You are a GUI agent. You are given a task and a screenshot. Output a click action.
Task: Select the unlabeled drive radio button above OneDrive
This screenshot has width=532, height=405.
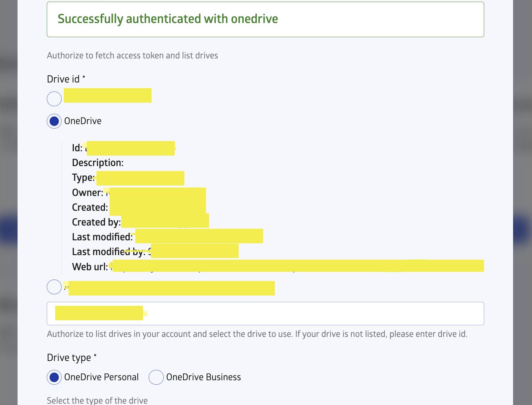pos(54,99)
